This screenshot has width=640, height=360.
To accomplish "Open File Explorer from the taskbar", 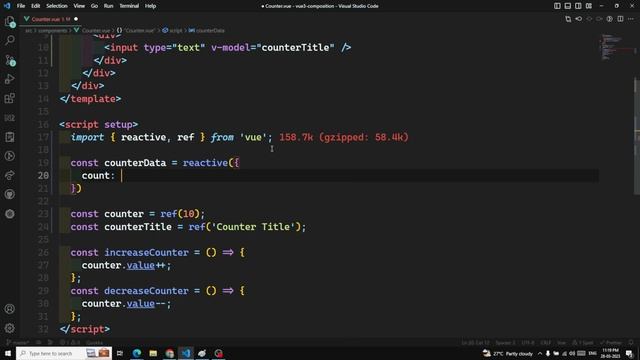I will pyautogui.click(x=153, y=353).
